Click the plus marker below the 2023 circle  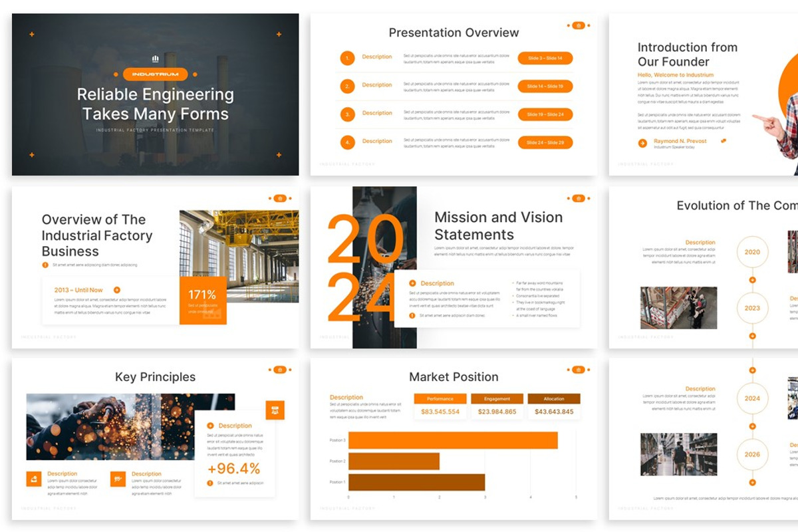[x=752, y=336]
